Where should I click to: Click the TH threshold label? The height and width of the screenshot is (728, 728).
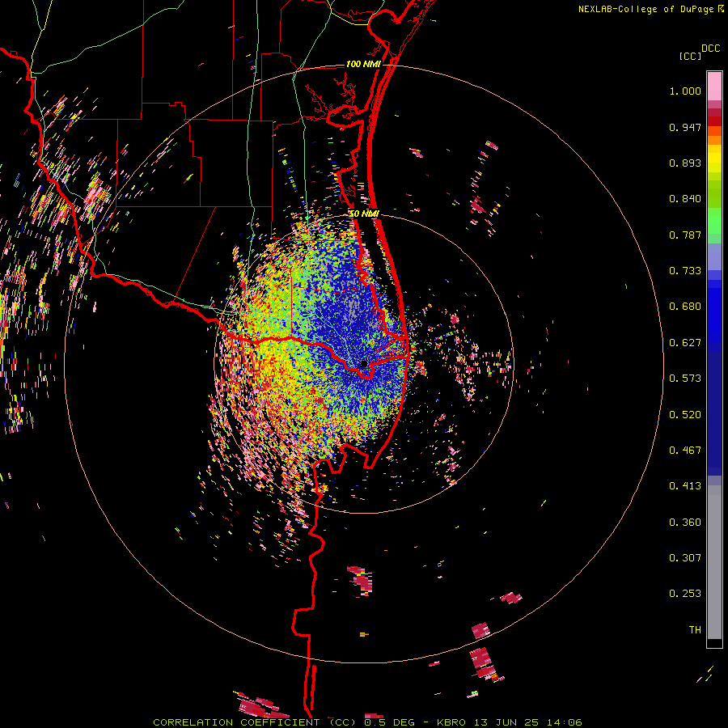695,630
